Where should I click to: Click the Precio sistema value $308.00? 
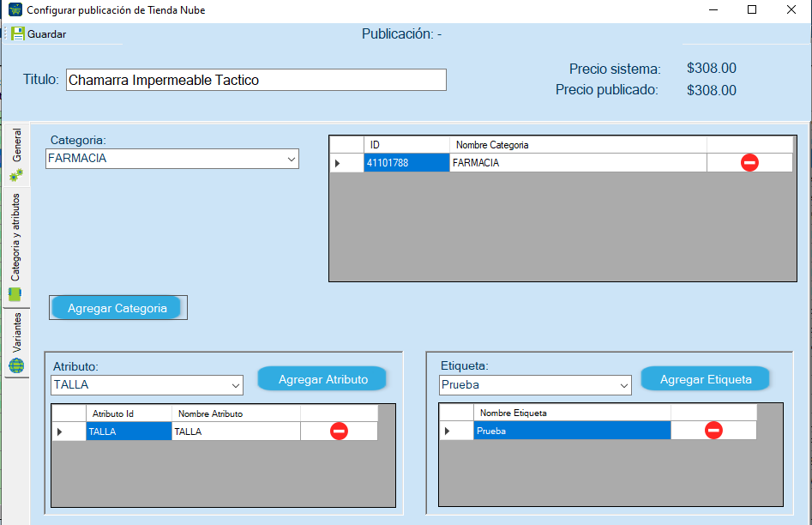click(x=712, y=69)
